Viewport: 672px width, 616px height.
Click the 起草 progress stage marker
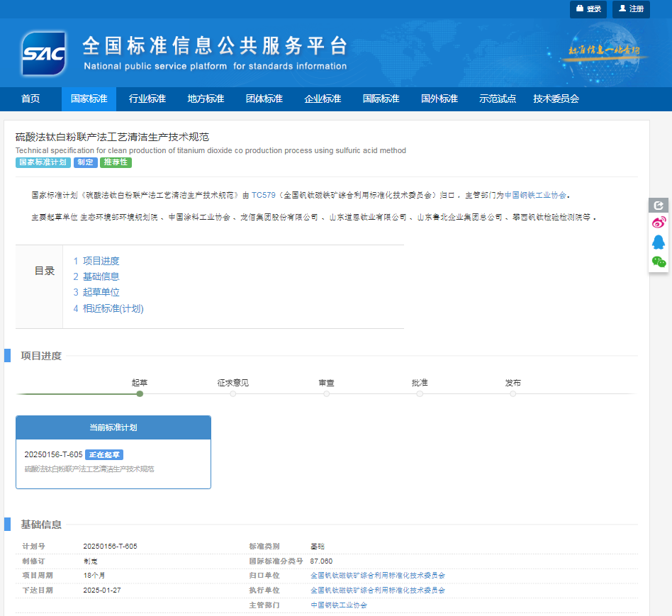point(140,393)
